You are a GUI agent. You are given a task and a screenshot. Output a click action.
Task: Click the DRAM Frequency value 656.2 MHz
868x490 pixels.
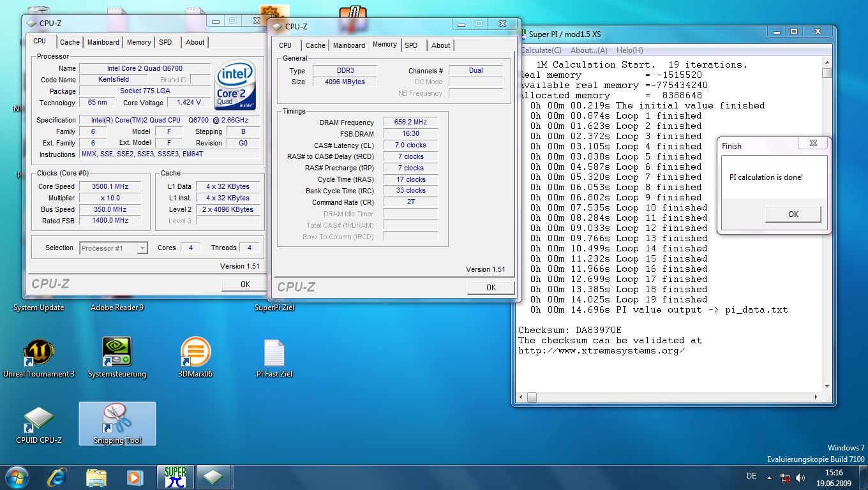[410, 122]
